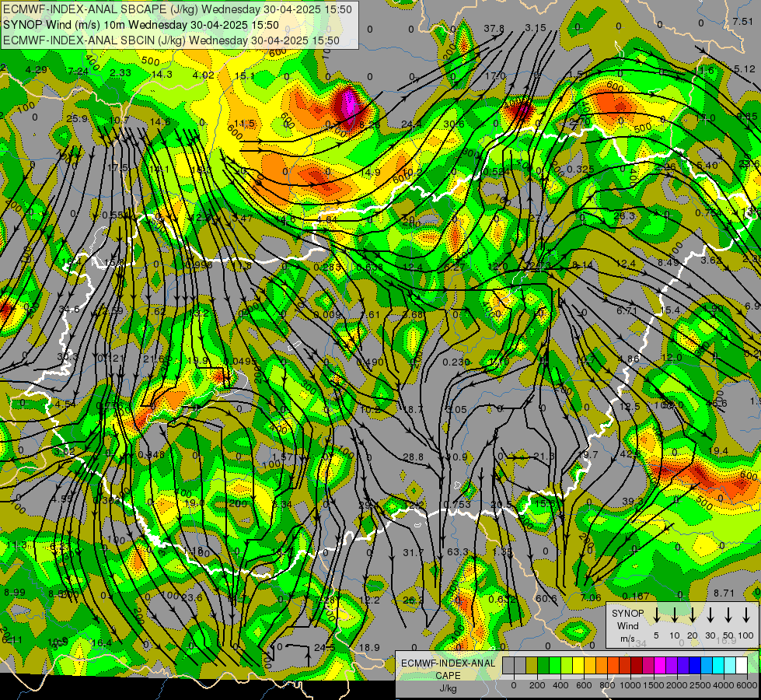Click the map value 0.0495
Image resolution: width=761 pixels, height=700 pixels.
(x=241, y=361)
